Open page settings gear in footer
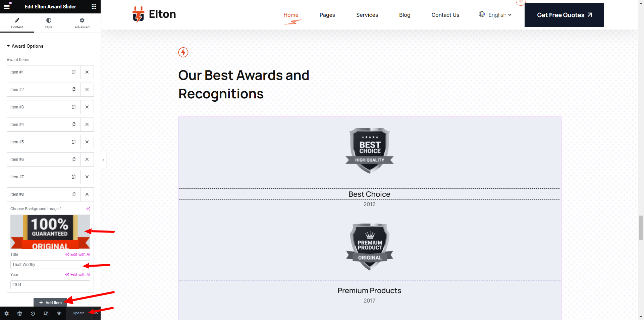Screen dimensions: 644x320 (x=7, y=313)
